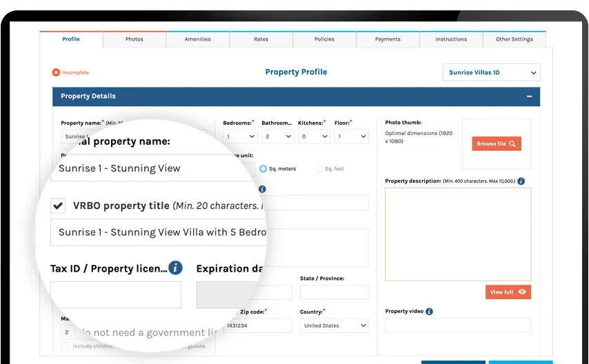Click the Property description info icon

[x=521, y=181]
